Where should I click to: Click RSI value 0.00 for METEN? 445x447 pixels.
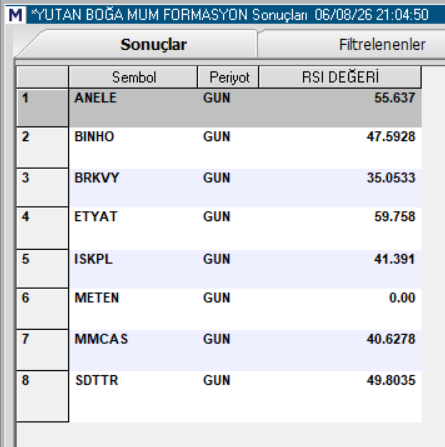click(x=402, y=298)
